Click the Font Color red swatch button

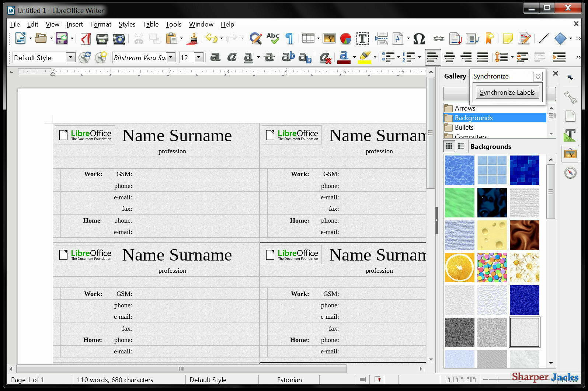pos(344,57)
